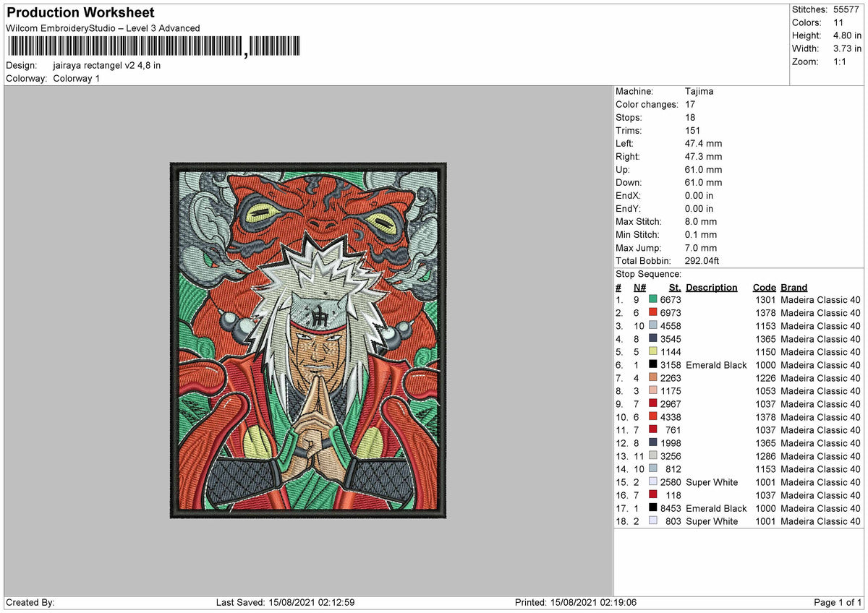This screenshot has height=613, width=868.
Task: Select the yellow swatch with code 1150
Action: point(652,352)
